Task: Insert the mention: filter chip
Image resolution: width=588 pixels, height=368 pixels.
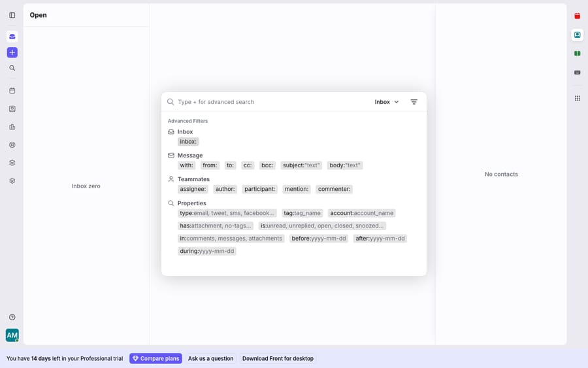Action: tap(296, 189)
